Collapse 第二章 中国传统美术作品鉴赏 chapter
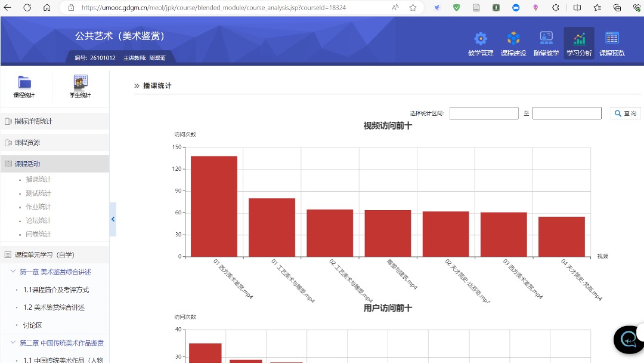The image size is (644, 363). point(13,343)
